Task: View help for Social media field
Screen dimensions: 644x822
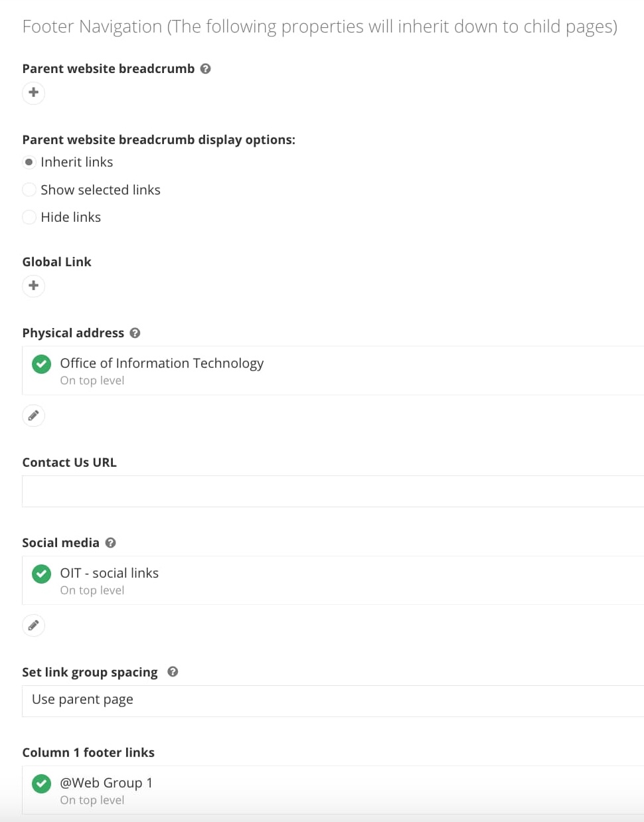Action: tap(111, 542)
